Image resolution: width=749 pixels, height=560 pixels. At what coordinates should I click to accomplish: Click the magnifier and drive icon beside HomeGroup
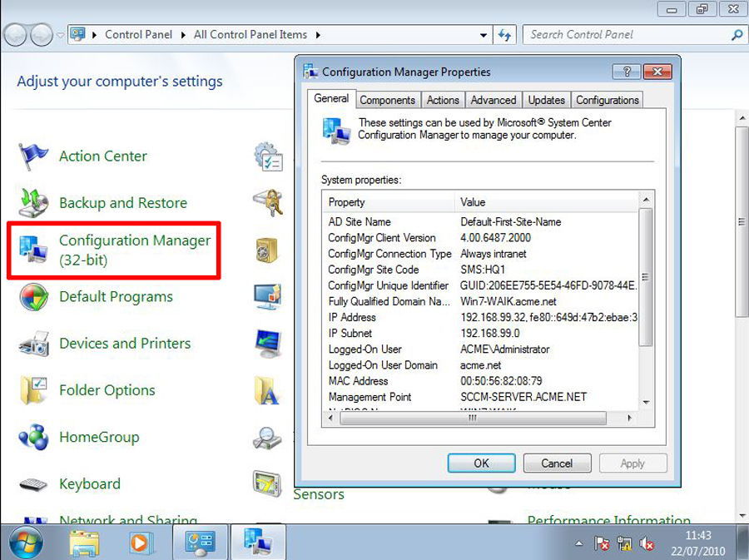[x=267, y=438]
